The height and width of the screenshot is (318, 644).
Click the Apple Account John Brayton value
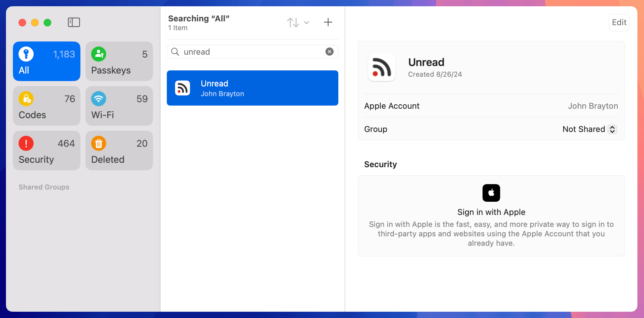click(593, 106)
